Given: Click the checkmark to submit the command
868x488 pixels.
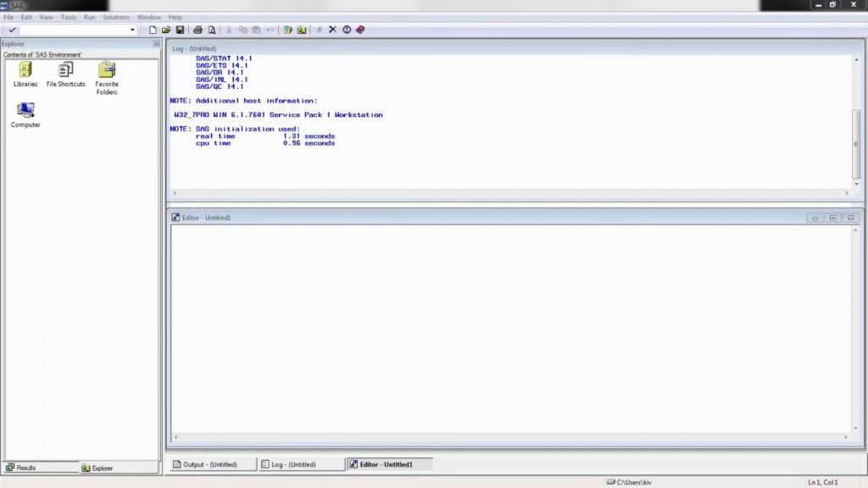Looking at the screenshot, I should (12, 30).
